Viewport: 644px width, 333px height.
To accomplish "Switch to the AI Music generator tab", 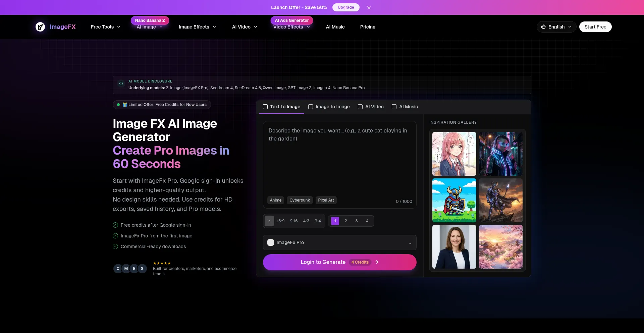I will pyautogui.click(x=405, y=107).
